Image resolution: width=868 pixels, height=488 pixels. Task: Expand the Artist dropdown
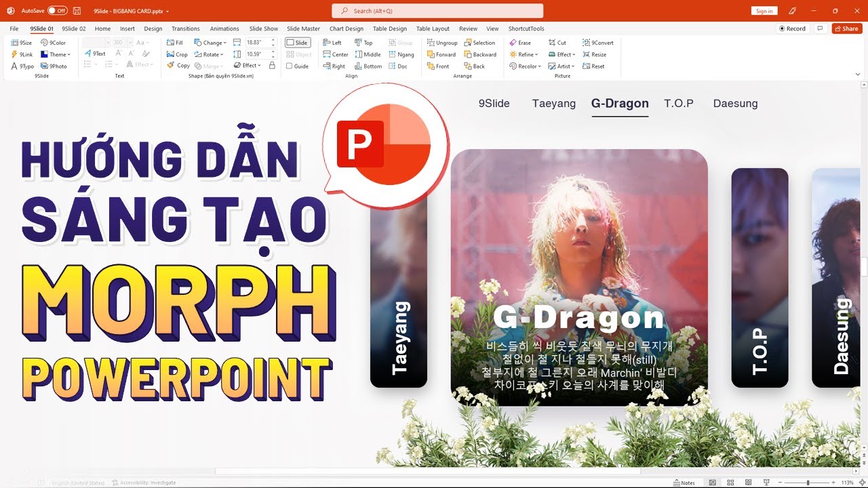pyautogui.click(x=562, y=66)
